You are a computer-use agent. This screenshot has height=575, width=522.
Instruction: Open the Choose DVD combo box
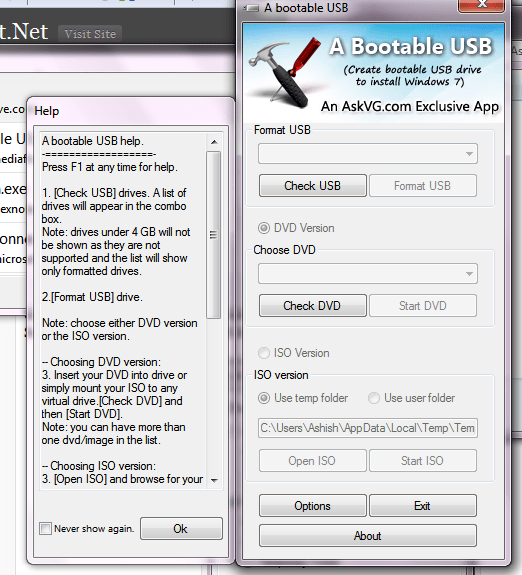tap(368, 274)
